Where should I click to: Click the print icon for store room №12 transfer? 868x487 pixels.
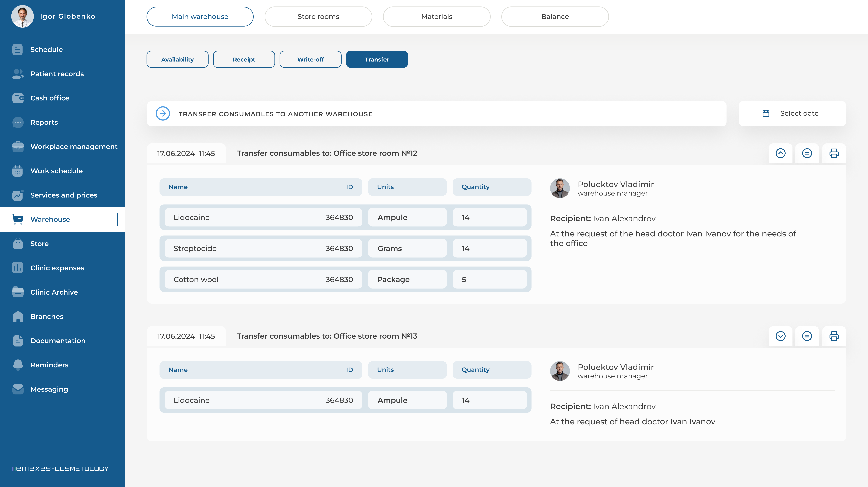tap(834, 153)
